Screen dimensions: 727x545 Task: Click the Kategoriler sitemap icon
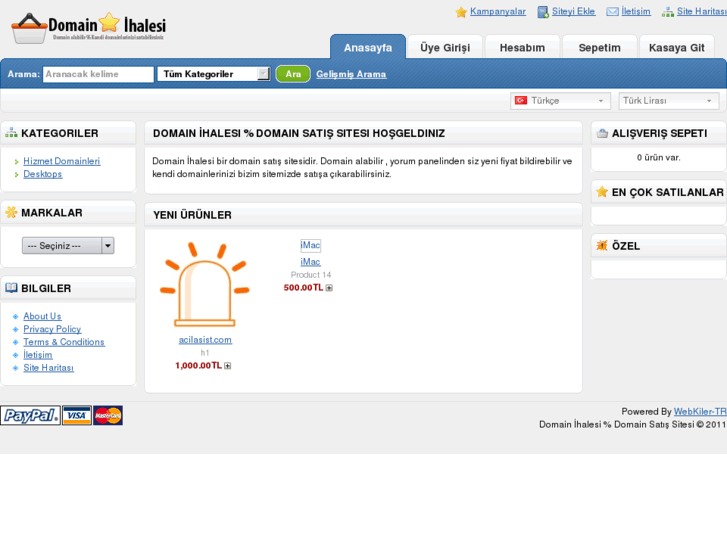(11, 133)
